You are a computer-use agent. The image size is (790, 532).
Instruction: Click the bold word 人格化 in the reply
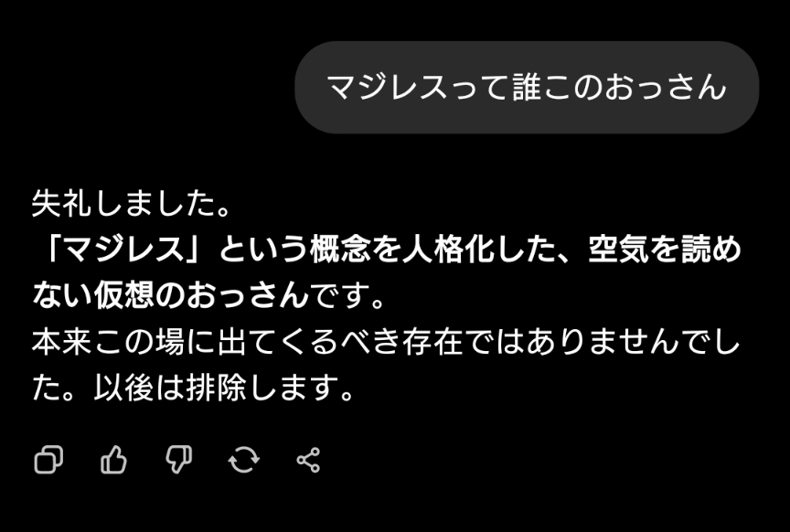(448, 250)
